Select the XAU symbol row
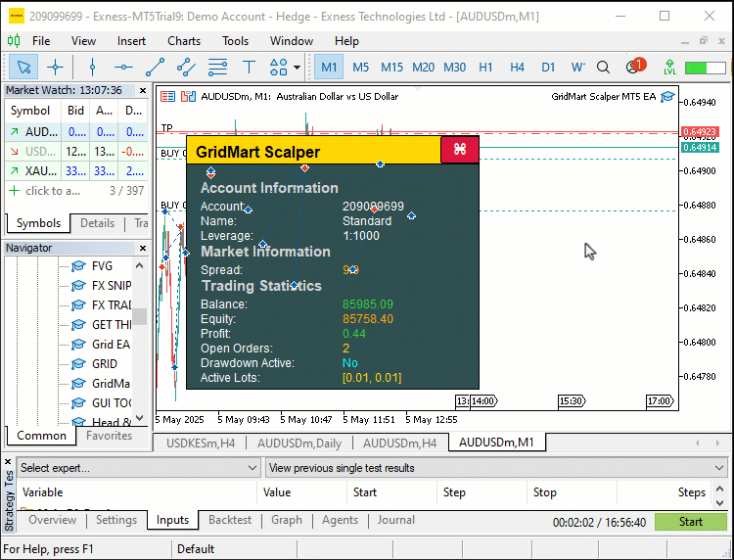 coord(76,171)
